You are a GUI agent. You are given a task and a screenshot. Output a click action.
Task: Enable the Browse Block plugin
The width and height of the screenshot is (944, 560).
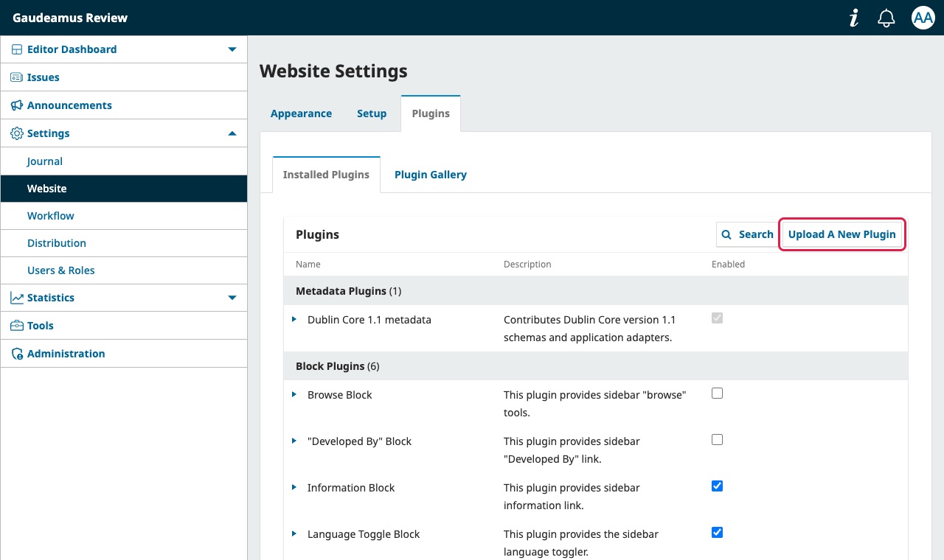tap(717, 393)
